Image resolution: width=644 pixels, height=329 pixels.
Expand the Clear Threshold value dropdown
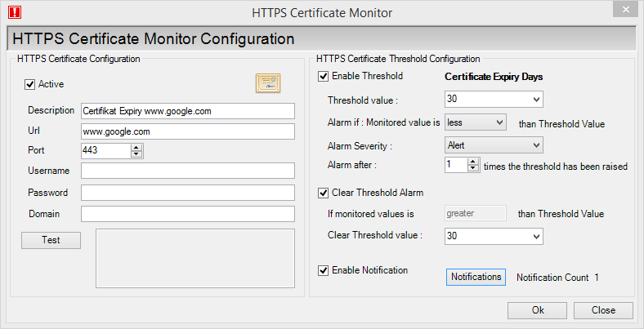[x=494, y=236]
